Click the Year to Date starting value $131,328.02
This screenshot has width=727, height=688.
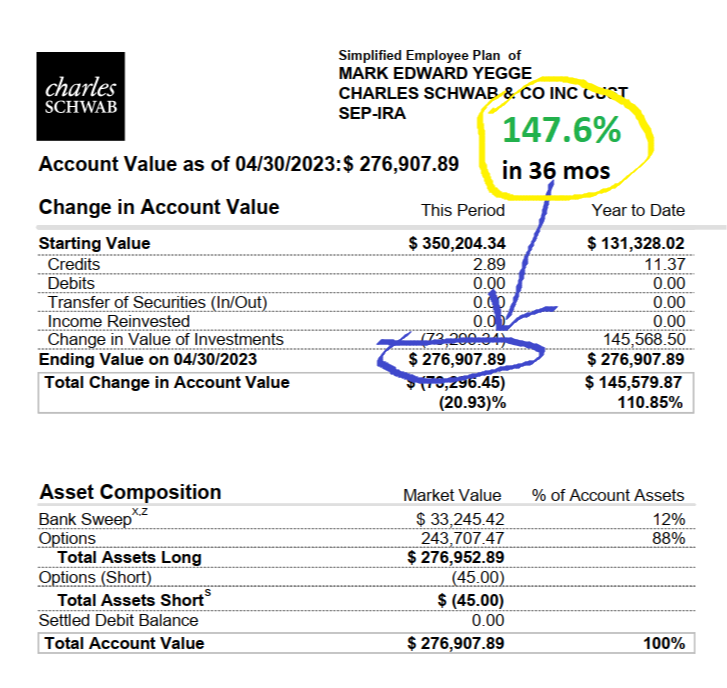pyautogui.click(x=636, y=243)
